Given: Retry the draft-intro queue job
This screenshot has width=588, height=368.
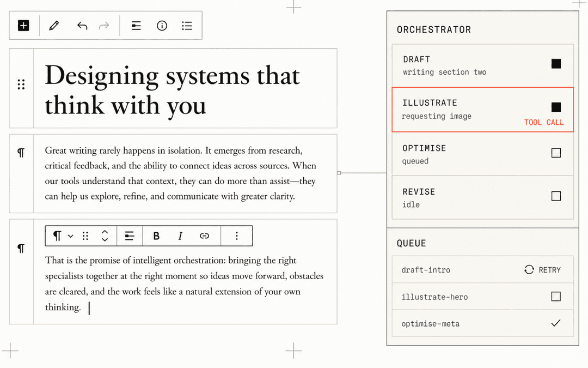Looking at the screenshot, I should coord(543,270).
